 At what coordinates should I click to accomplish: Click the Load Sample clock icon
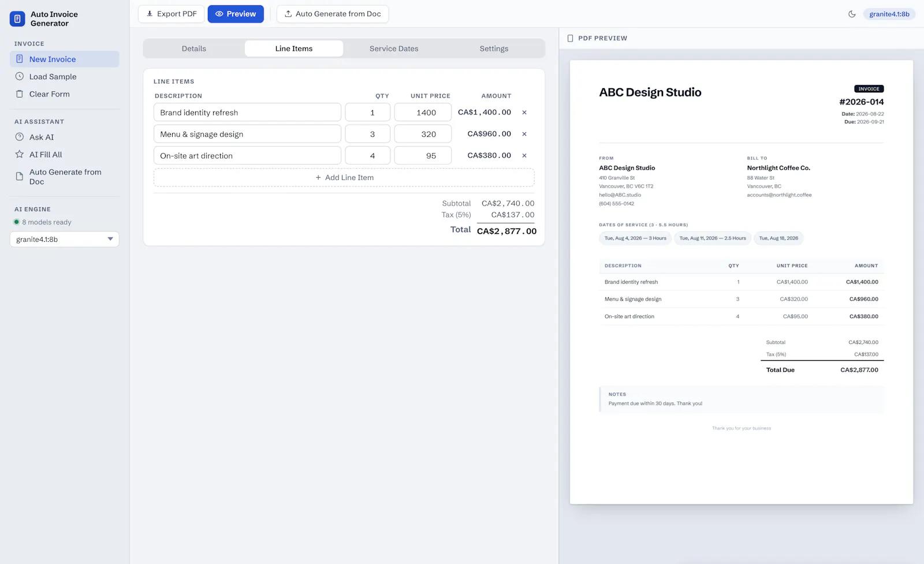pos(20,76)
